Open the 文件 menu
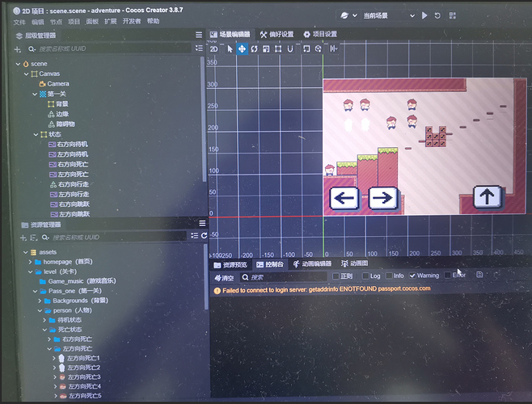The image size is (532, 404). click(x=19, y=22)
